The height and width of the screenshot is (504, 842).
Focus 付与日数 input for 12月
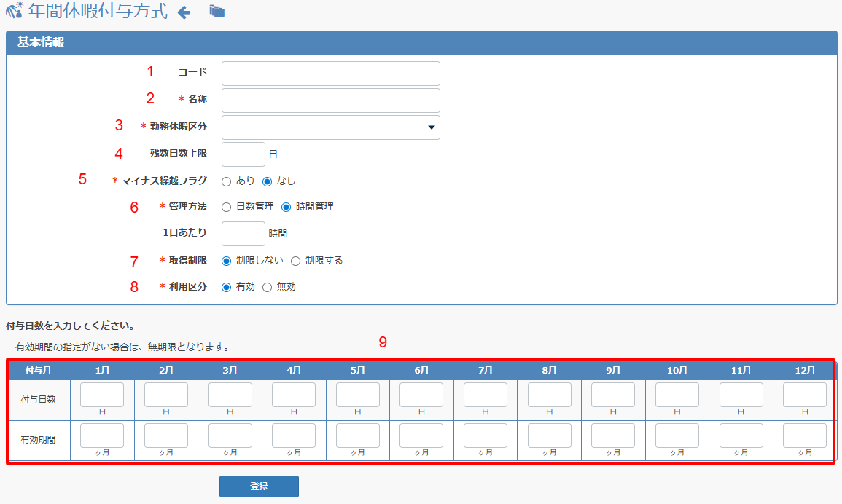805,395
